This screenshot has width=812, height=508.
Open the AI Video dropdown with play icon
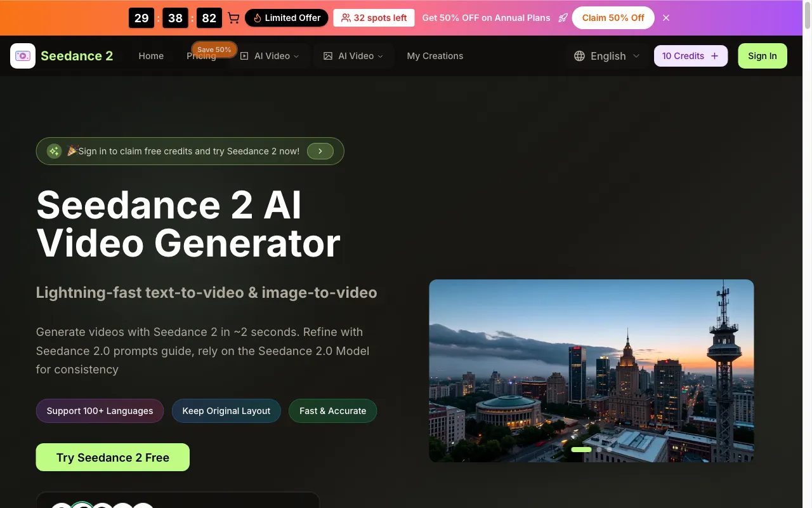point(270,56)
